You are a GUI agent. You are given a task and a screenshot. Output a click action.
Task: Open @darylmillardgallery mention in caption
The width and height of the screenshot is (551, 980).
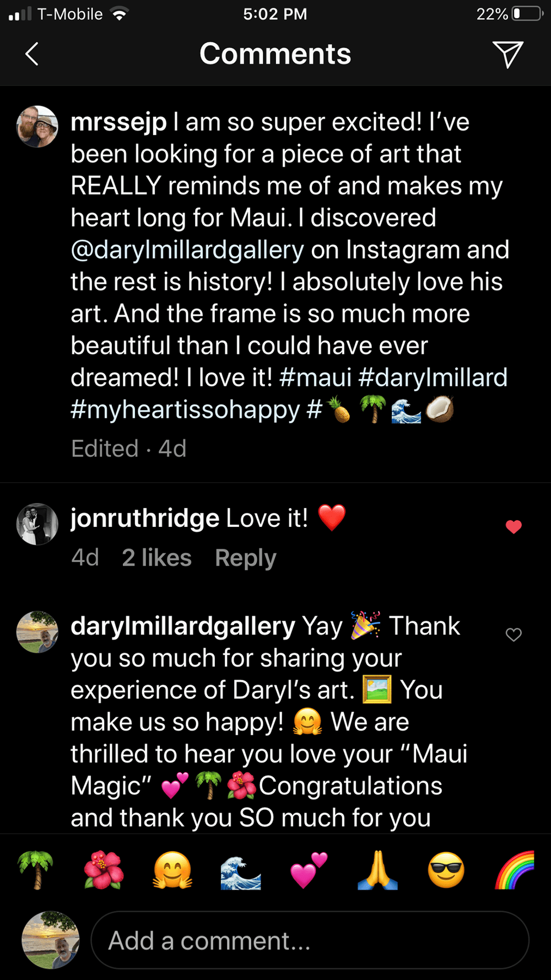[x=187, y=250]
